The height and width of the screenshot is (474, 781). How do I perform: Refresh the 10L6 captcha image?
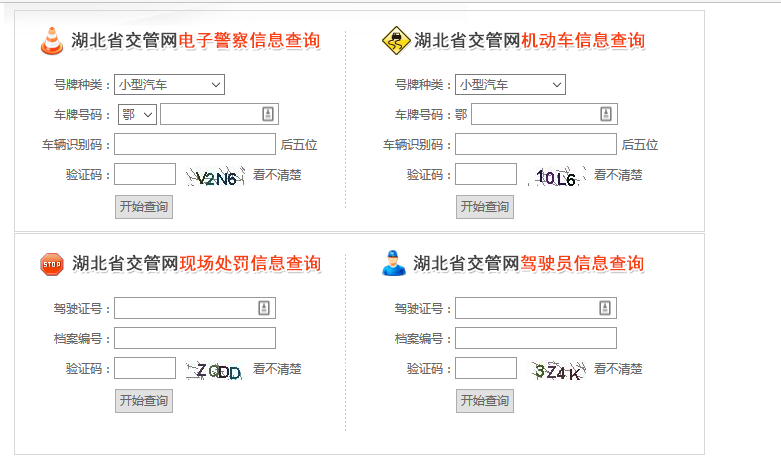click(556, 179)
